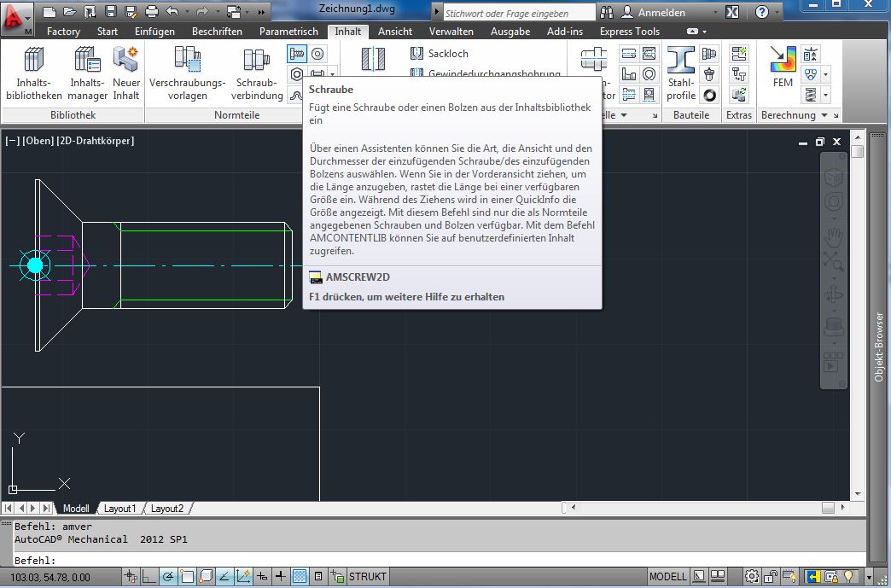Screen dimensions: 891x588
Task: Open the Berechnung panel dialog launcher arrow
Action: pos(836,115)
